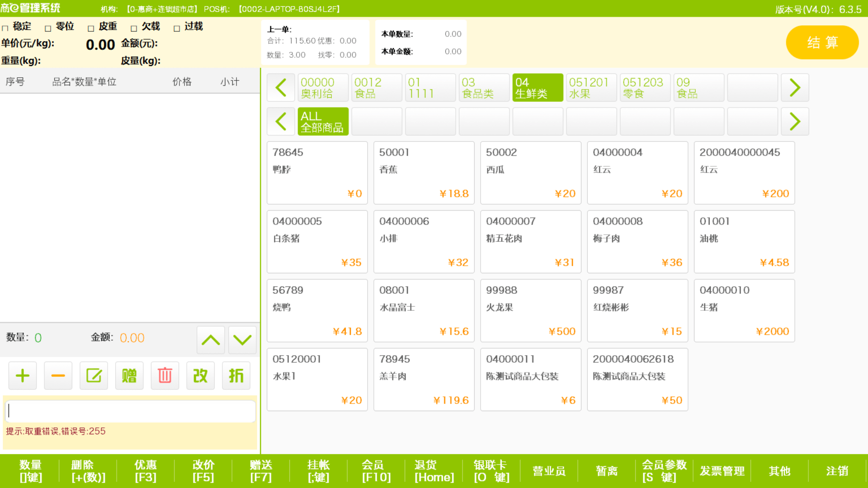Click 会员参数 button
The image size is (868, 488).
click(665, 471)
